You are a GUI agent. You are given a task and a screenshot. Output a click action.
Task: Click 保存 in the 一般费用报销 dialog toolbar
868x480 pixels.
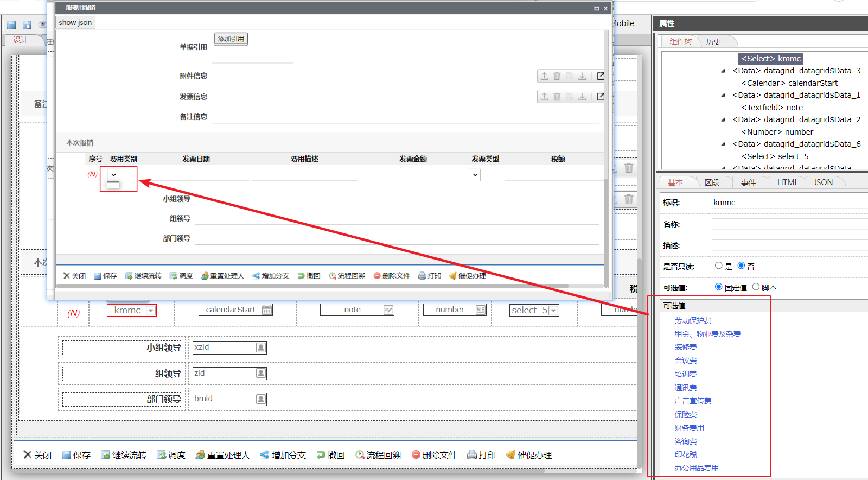point(105,276)
